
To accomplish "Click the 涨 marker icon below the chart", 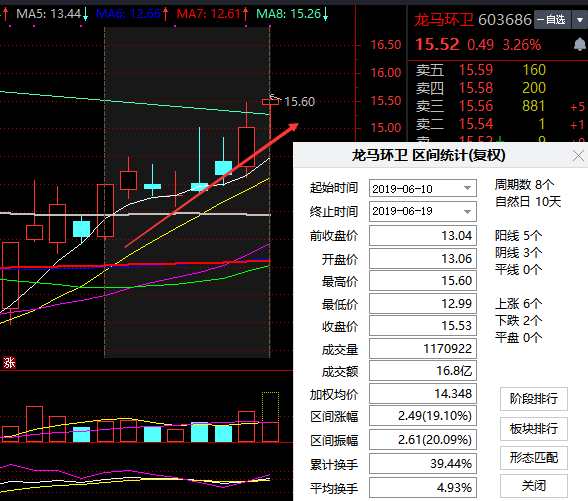I will (9, 363).
